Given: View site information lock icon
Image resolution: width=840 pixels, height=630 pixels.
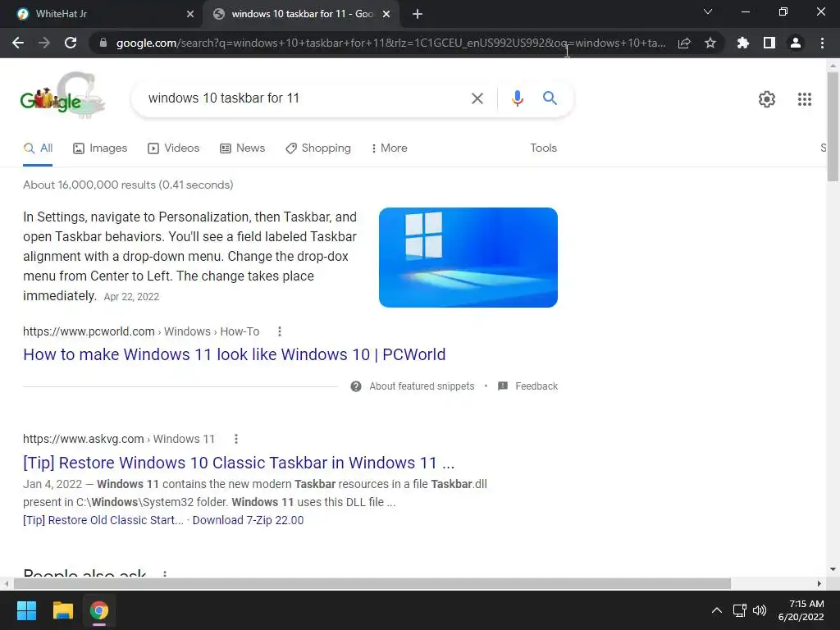Looking at the screenshot, I should (103, 43).
